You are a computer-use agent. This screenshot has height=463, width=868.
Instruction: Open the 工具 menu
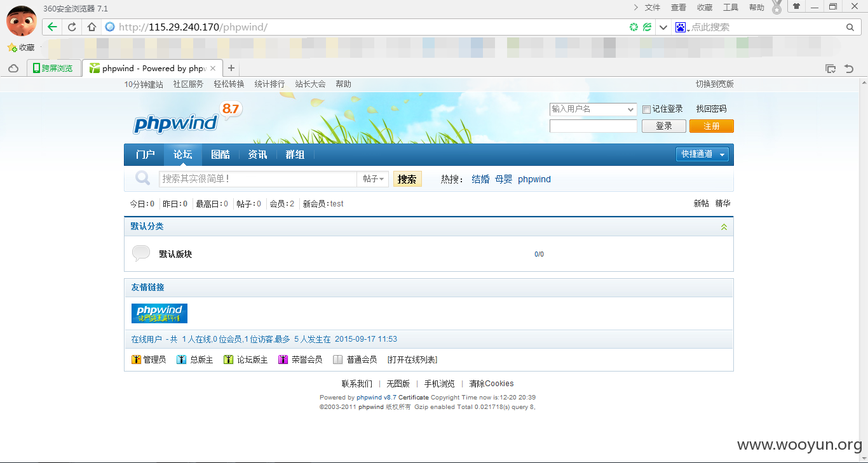(x=731, y=8)
